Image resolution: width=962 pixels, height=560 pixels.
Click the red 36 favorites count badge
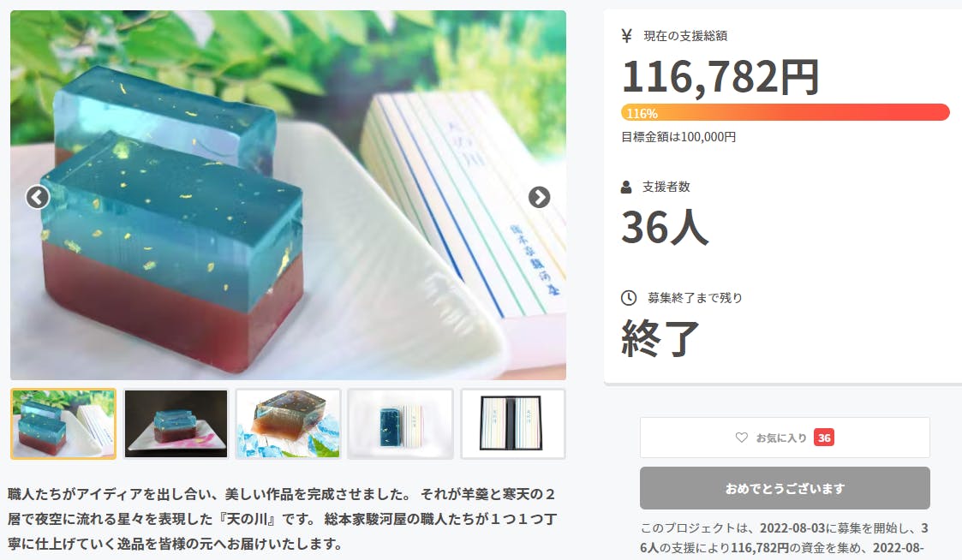click(x=824, y=438)
